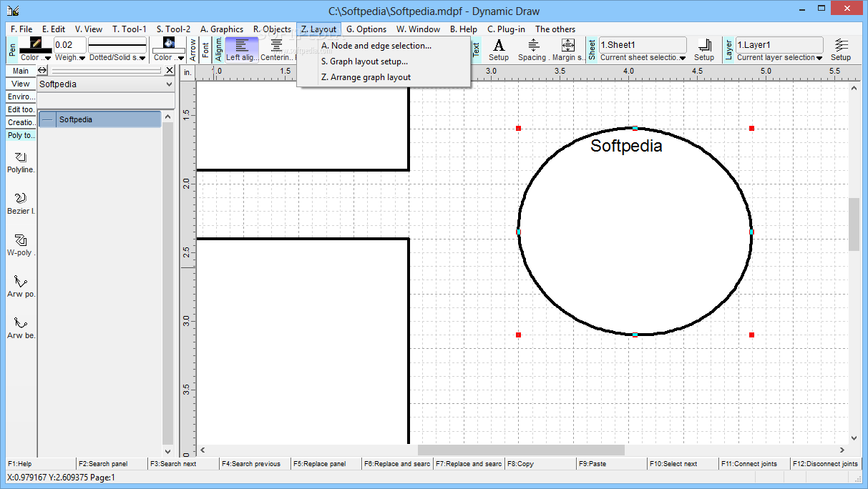
Task: Open the R. Objects menu
Action: point(272,29)
